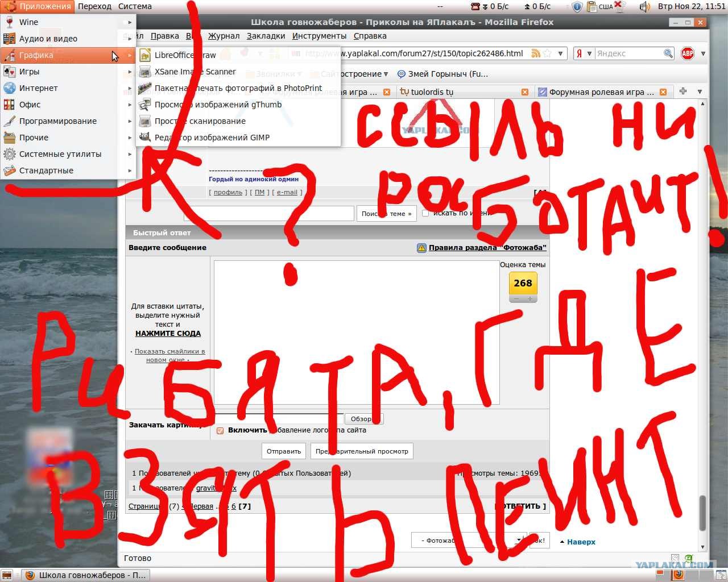The width and height of the screenshot is (728, 582).
Task: Expand the Игры submenu
Action: pyautogui.click(x=68, y=72)
